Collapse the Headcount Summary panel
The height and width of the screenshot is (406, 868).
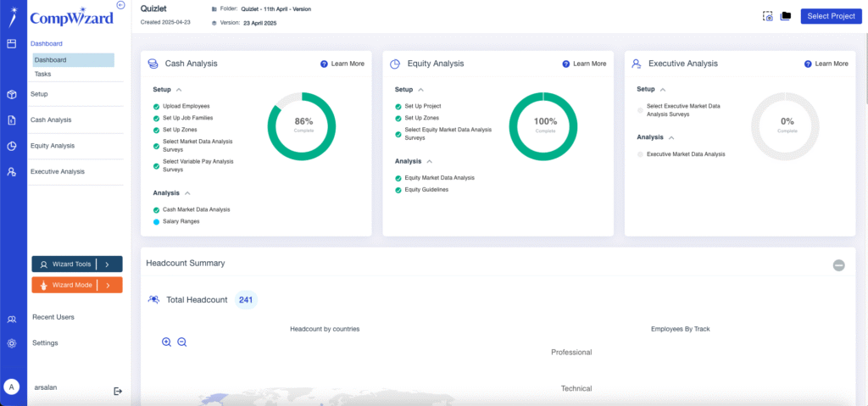pos(838,265)
